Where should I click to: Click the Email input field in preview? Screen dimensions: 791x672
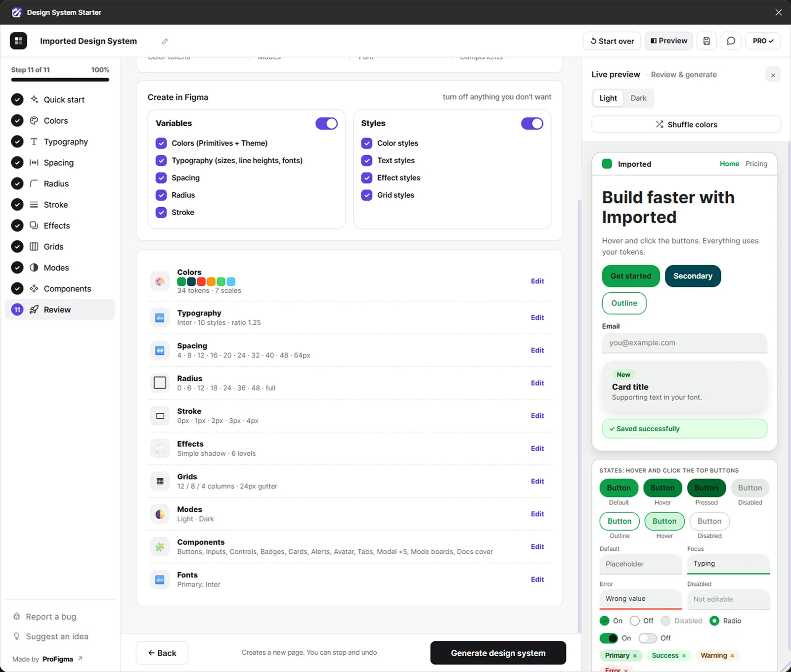[685, 343]
